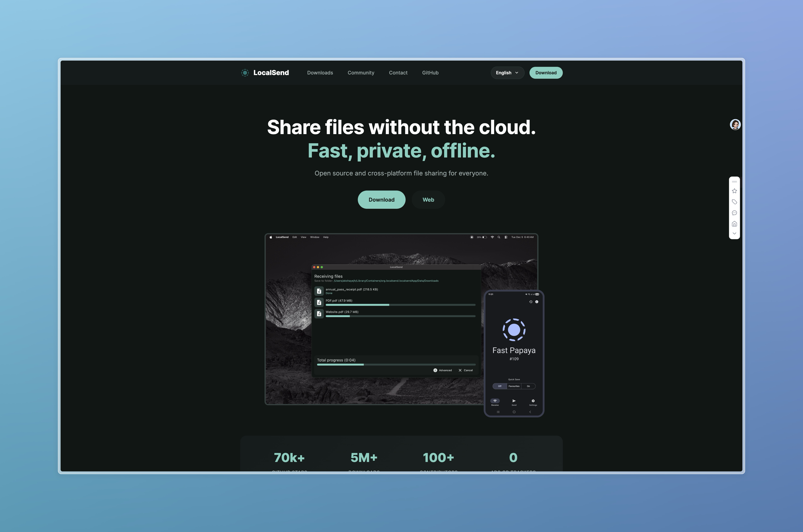Click the Android home button on the phone
This screenshot has height=532, width=803.
tap(514, 412)
